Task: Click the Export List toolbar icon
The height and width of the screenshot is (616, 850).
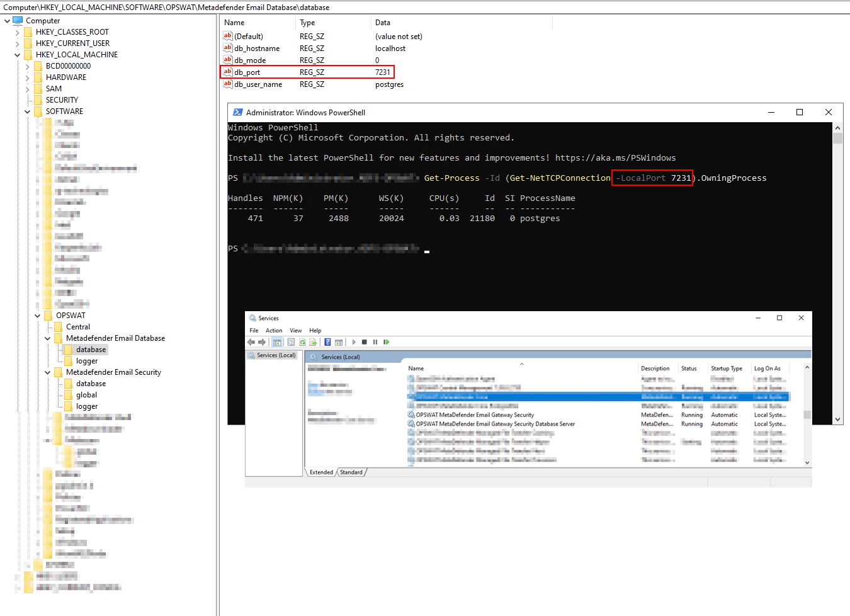Action: coord(313,342)
